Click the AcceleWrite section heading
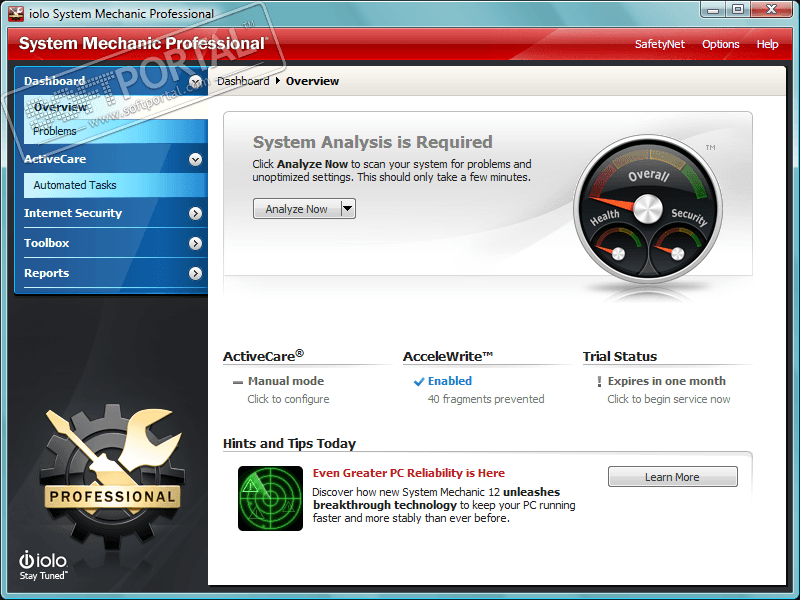This screenshot has height=600, width=800. (x=447, y=356)
